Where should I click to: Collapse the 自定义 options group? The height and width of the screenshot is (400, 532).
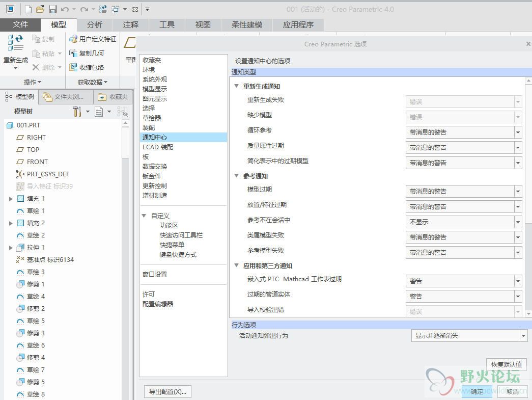pyautogui.click(x=144, y=216)
